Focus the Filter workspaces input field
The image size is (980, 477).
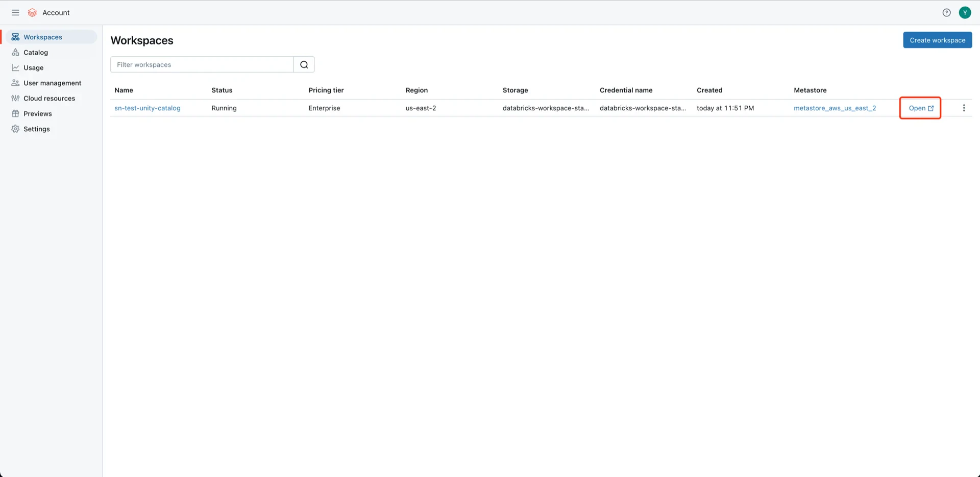[x=202, y=64]
